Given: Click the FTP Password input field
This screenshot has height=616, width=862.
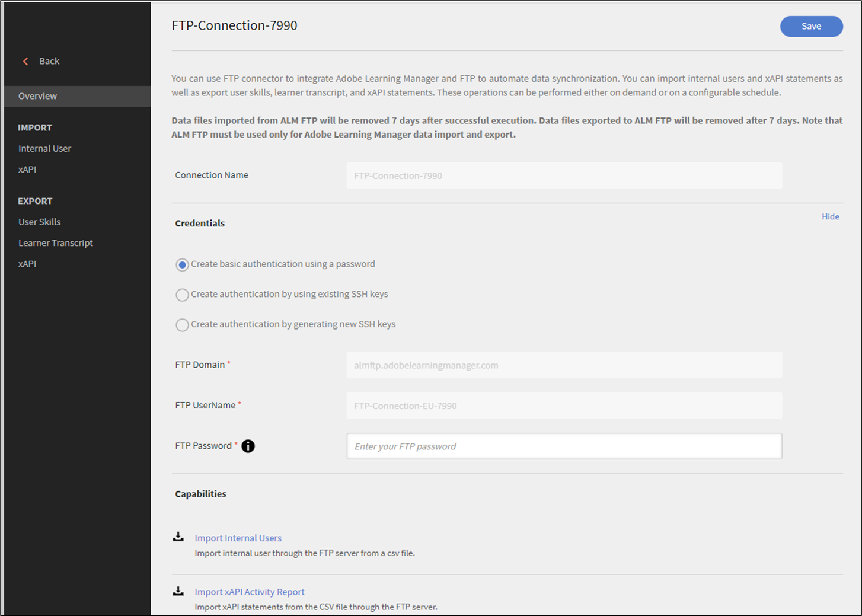Looking at the screenshot, I should [564, 446].
